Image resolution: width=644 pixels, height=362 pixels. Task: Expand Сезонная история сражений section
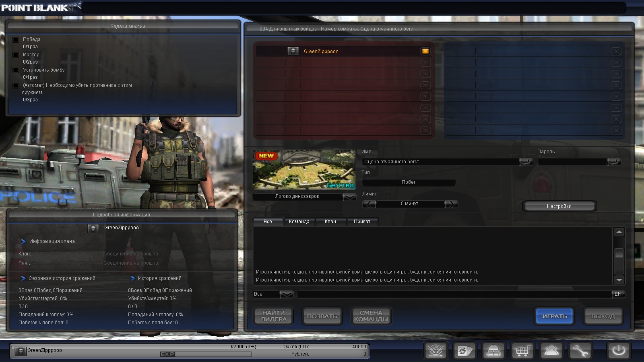pyautogui.click(x=23, y=278)
